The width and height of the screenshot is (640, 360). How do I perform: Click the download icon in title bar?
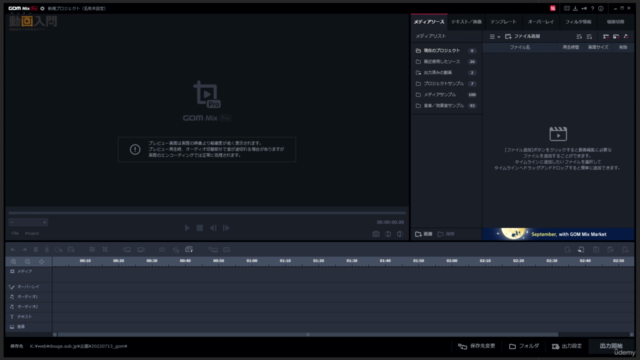pos(575,8)
